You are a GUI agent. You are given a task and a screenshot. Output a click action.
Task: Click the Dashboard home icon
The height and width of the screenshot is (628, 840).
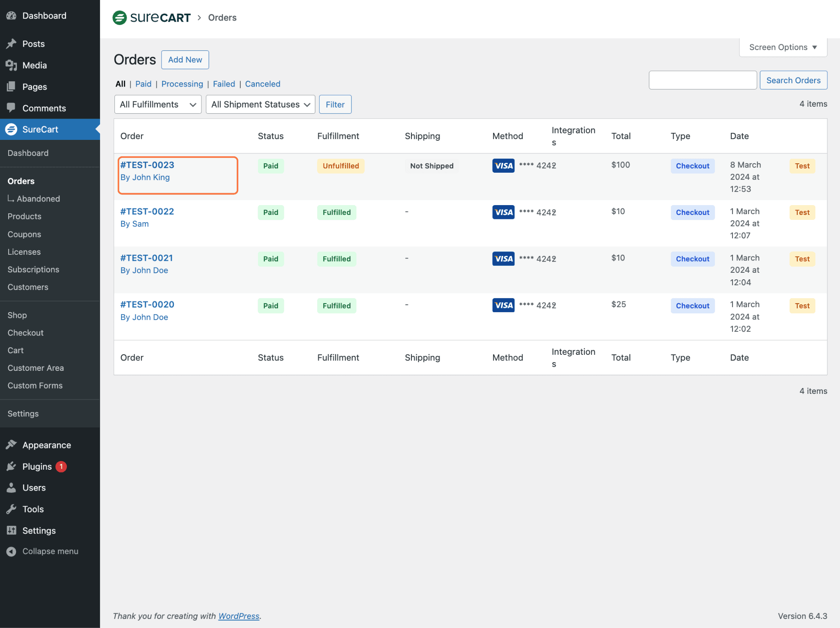click(11, 15)
